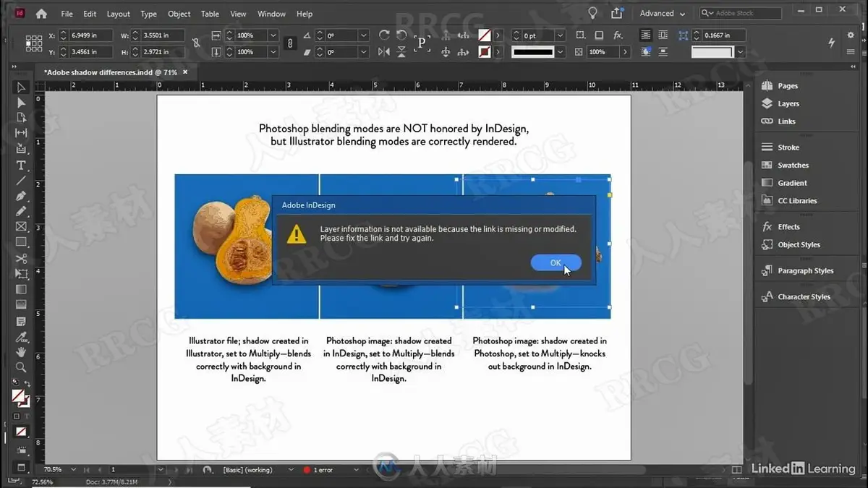Toggle the screen mode button at toolbox bottom
868x488 pixels.
click(x=21, y=467)
